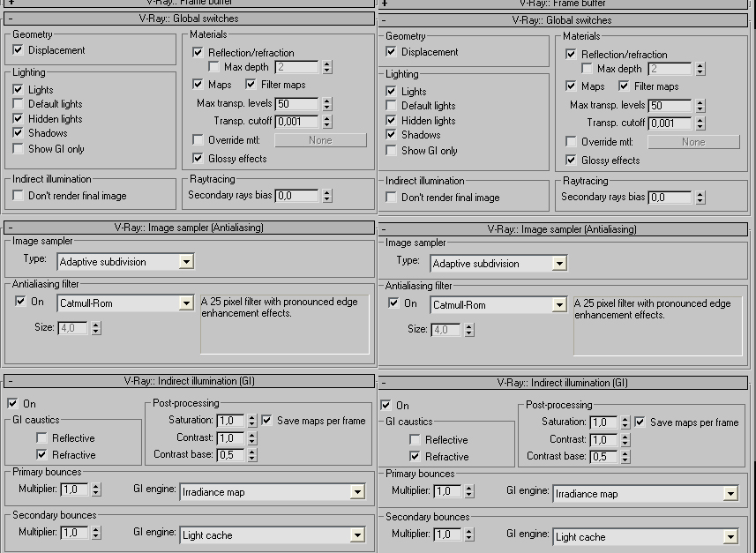This screenshot has height=553, width=756.
Task: Click Primary bounces Multiplier field, right panel
Action: [x=448, y=492]
